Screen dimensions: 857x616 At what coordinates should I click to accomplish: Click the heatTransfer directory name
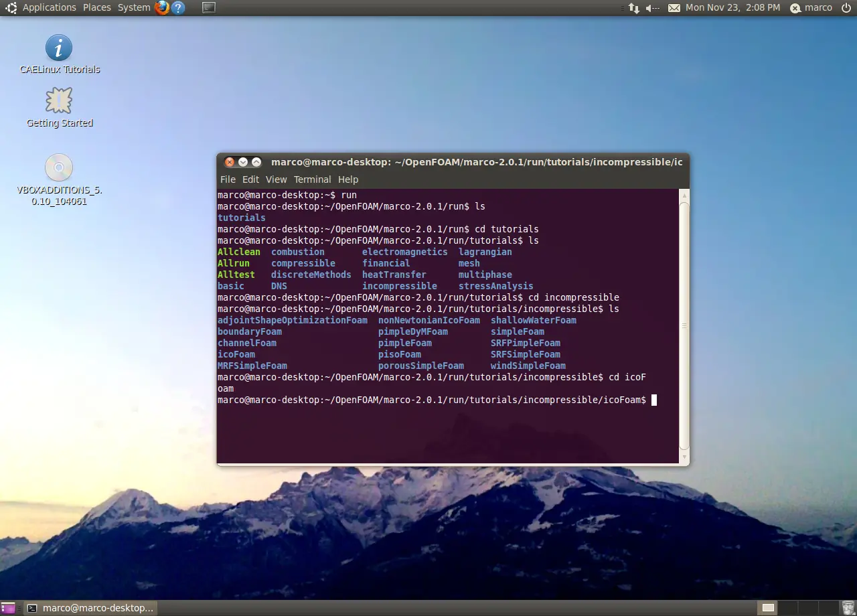pos(394,275)
